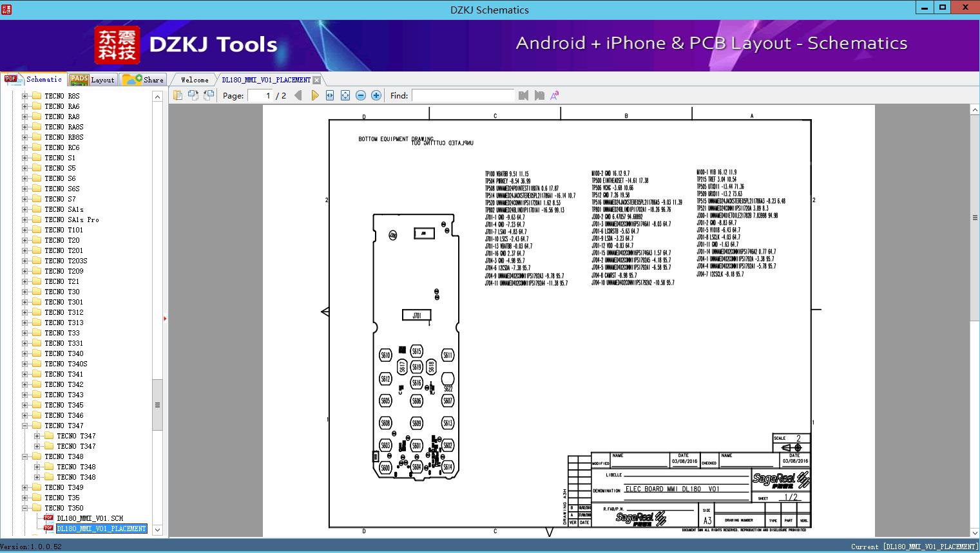
Task: Click the tree panel scroll down arrow
Action: (x=157, y=530)
